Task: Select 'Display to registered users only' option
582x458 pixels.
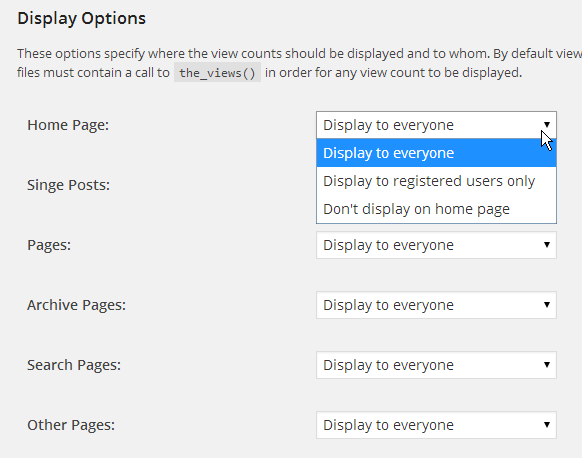Action: (436, 181)
